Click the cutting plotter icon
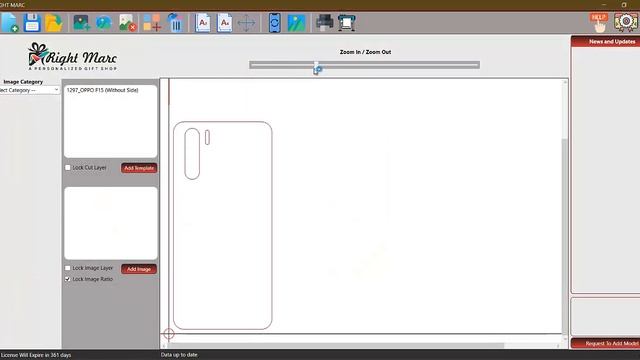 (347, 22)
